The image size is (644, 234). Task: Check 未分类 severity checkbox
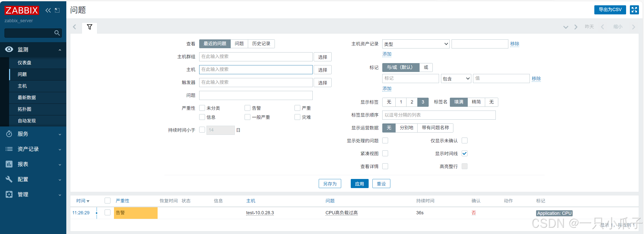tap(202, 108)
